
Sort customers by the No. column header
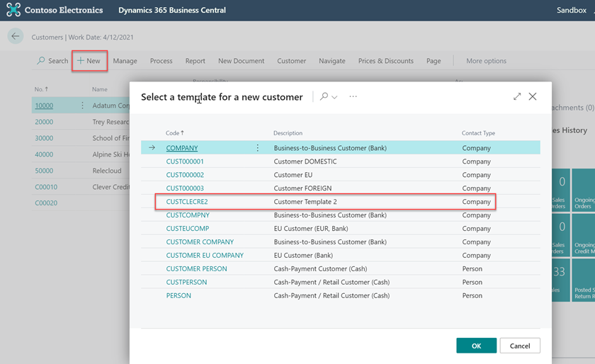pyautogui.click(x=41, y=89)
